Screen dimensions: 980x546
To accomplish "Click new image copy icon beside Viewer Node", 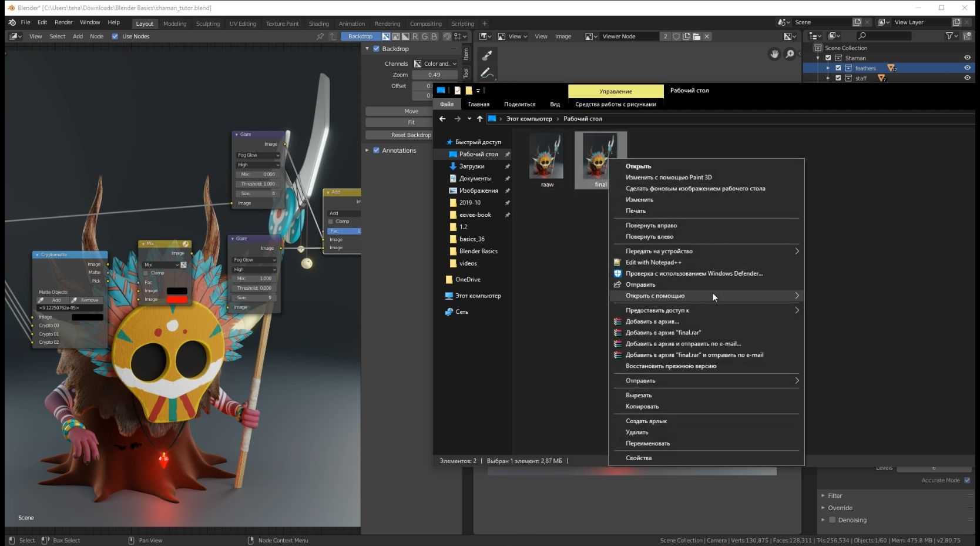I will click(686, 36).
